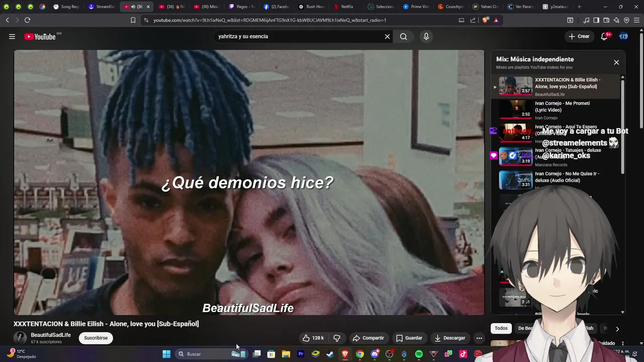The image size is (644, 362).
Task: Click the Brave Shields lion icon
Action: 486,20
